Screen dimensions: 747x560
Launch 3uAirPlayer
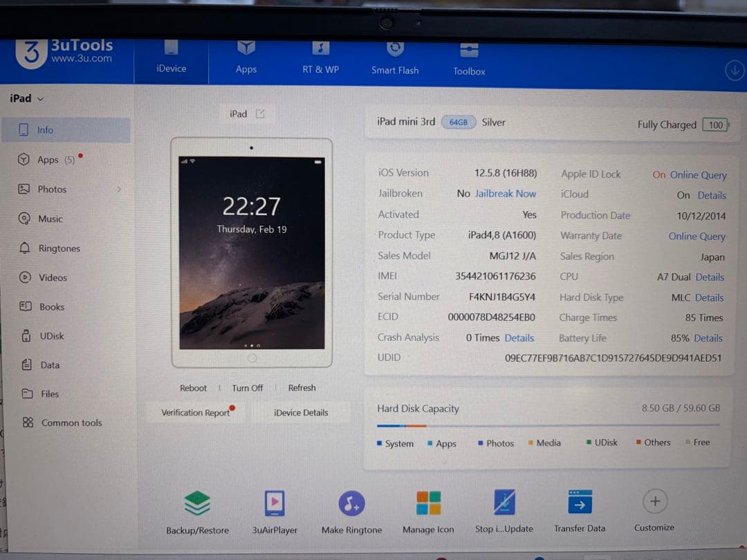click(x=275, y=512)
